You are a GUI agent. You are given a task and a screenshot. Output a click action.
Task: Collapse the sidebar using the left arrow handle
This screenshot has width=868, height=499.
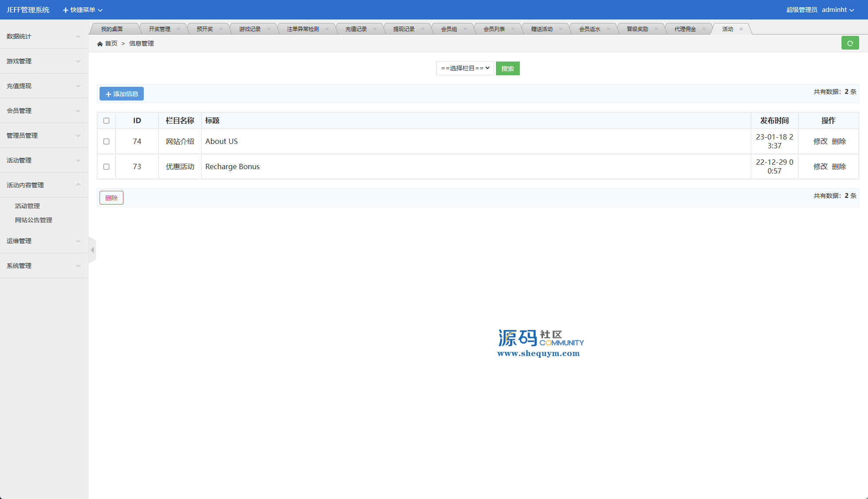coord(92,250)
